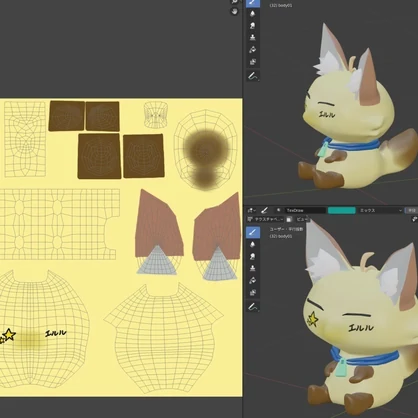This screenshot has height=418, width=418.
Task: Click (32) body01 label in upper viewport
Action: (281, 5)
